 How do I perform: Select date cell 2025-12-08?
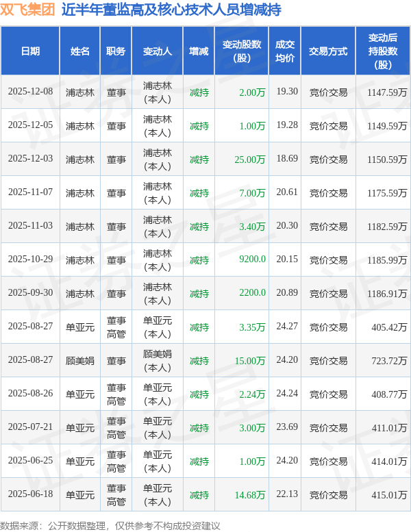pos(30,92)
